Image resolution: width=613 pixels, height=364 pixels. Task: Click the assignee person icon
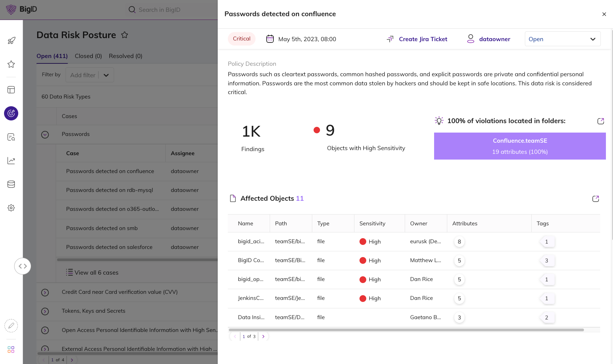tap(471, 39)
